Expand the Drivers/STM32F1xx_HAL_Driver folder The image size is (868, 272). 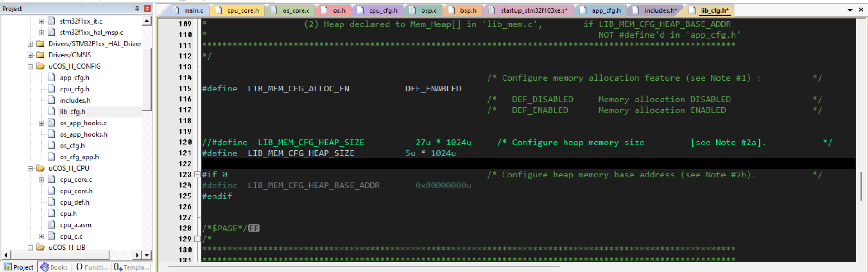[30, 44]
